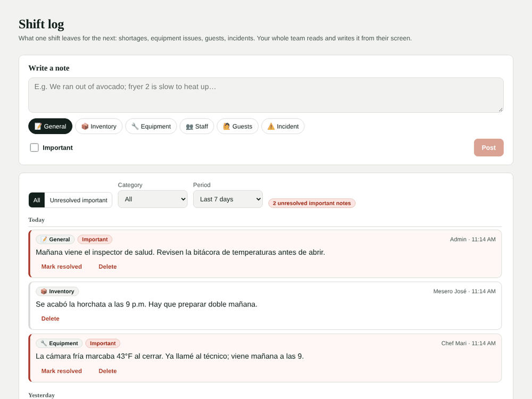This screenshot has height=399, width=532.
Task: Focus the Write a note text area
Action: click(266, 95)
